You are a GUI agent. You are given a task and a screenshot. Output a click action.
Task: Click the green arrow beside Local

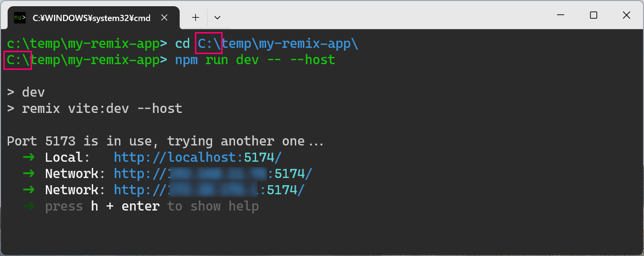click(29, 157)
